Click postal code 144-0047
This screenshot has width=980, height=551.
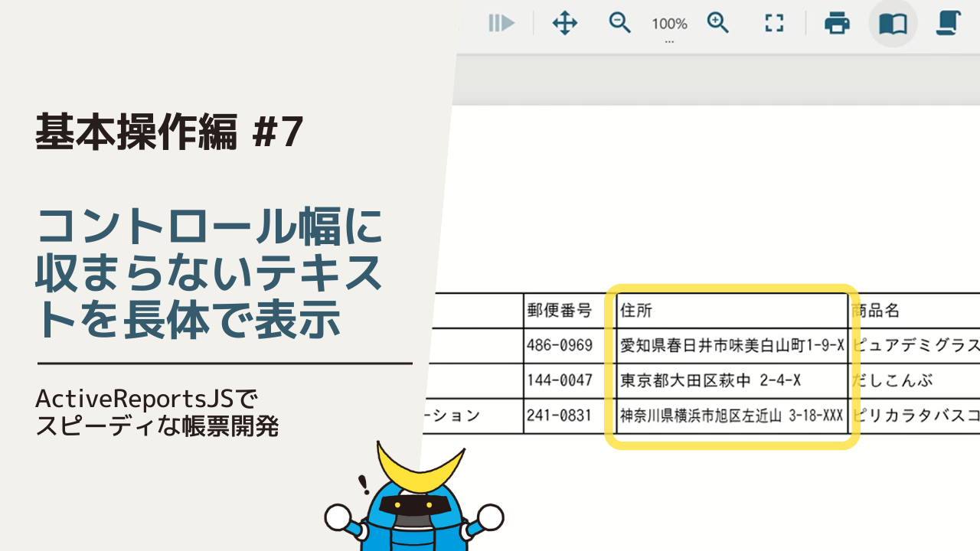pyautogui.click(x=560, y=380)
